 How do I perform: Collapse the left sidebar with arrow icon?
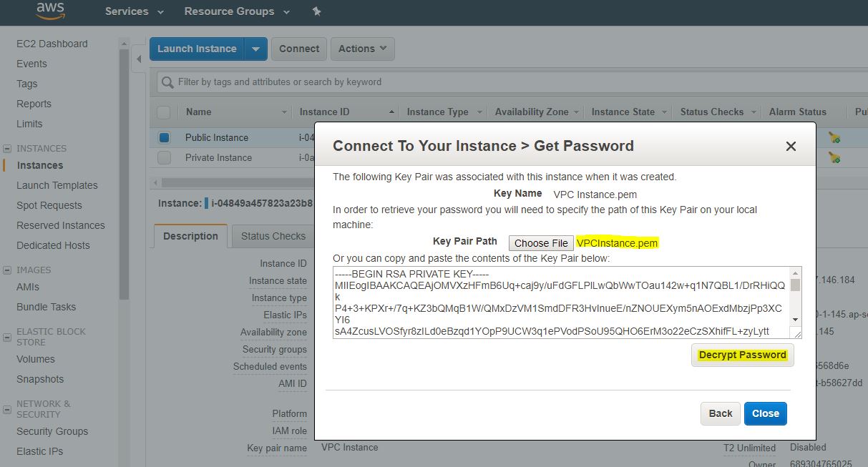139,59
